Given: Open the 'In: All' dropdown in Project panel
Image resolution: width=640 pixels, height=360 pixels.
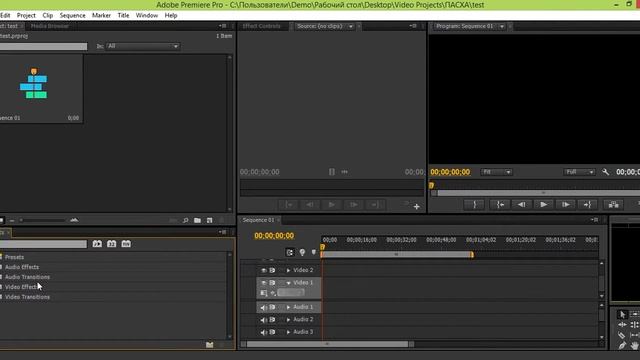Looking at the screenshot, I should (x=142, y=46).
